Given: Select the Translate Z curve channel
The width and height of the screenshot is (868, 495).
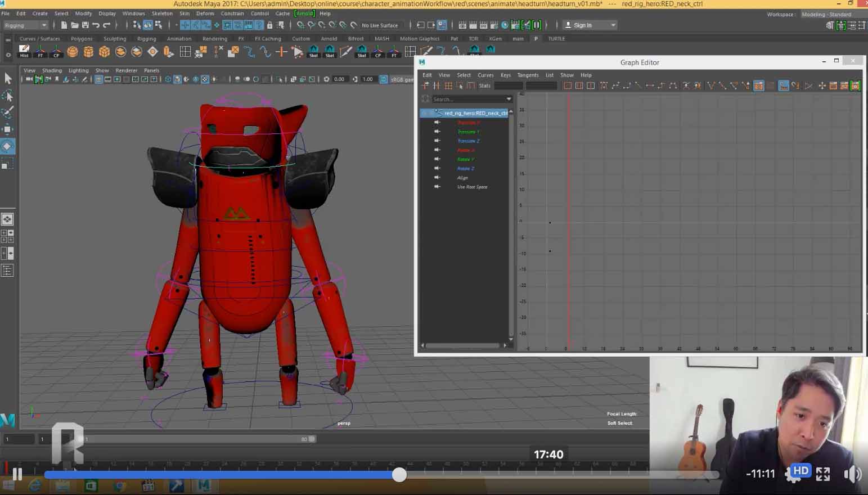Looking at the screenshot, I should click(x=468, y=141).
